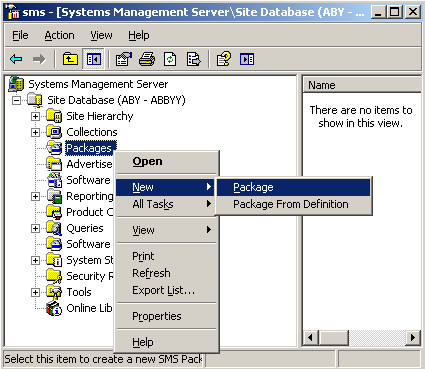
Task: Click the Security Rights node icon
Action: [54, 276]
